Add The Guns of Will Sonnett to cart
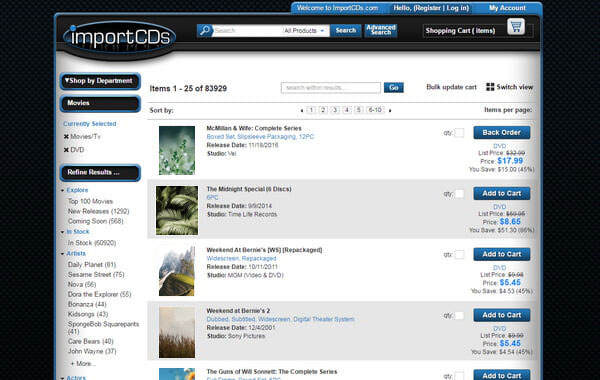This screenshot has width=600, height=380. pyautogui.click(x=502, y=375)
